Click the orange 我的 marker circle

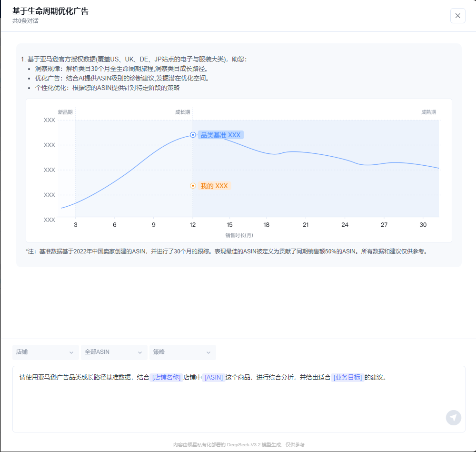193,186
